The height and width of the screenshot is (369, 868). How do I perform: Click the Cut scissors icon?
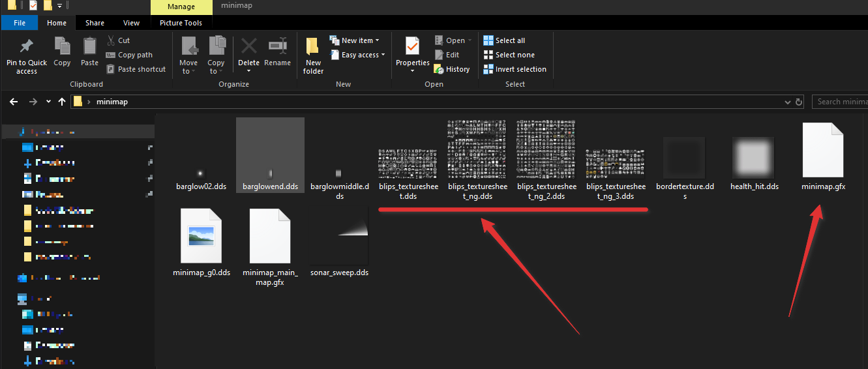(x=111, y=40)
